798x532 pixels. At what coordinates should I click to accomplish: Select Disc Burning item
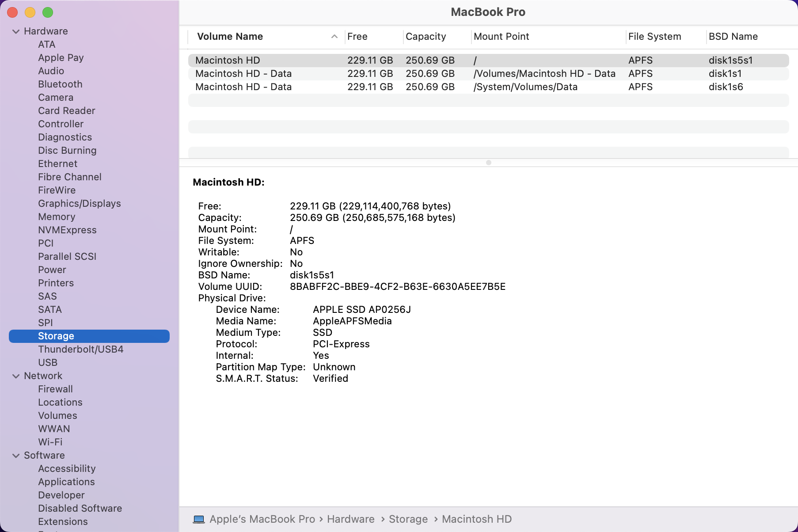pyautogui.click(x=67, y=151)
